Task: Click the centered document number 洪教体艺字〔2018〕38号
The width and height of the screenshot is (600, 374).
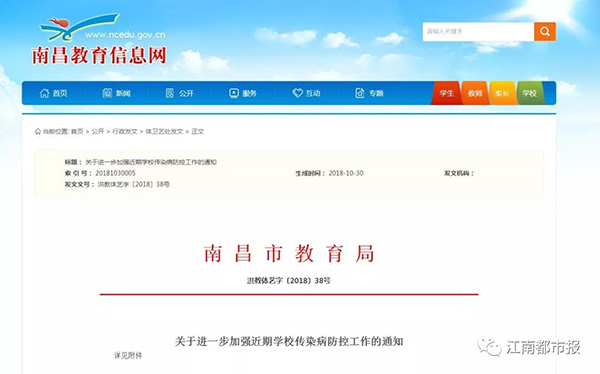Action: (x=289, y=281)
